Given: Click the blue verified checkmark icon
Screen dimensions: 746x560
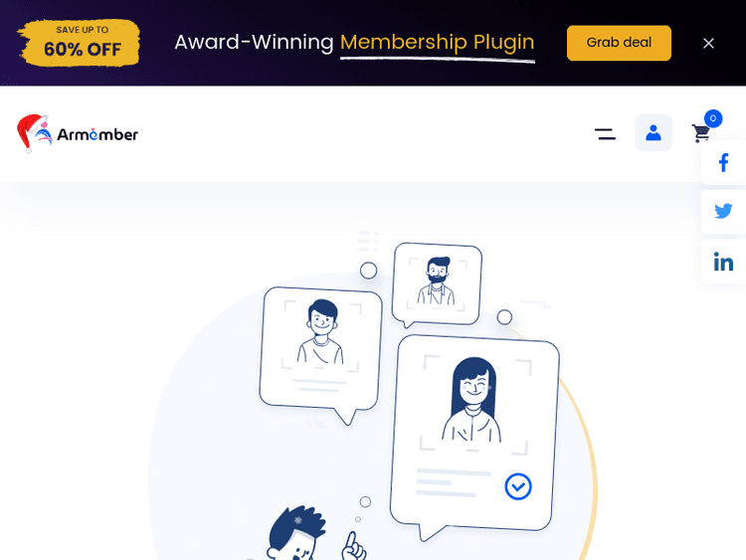Looking at the screenshot, I should point(517,486).
